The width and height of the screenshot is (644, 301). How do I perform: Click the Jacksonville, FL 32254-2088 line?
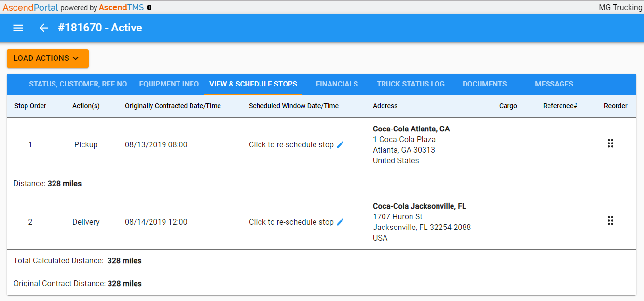[x=422, y=227]
